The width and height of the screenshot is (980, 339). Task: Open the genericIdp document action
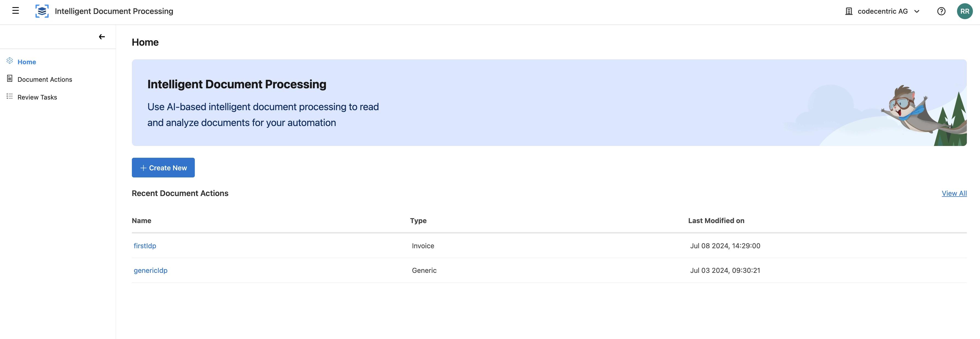tap(151, 271)
